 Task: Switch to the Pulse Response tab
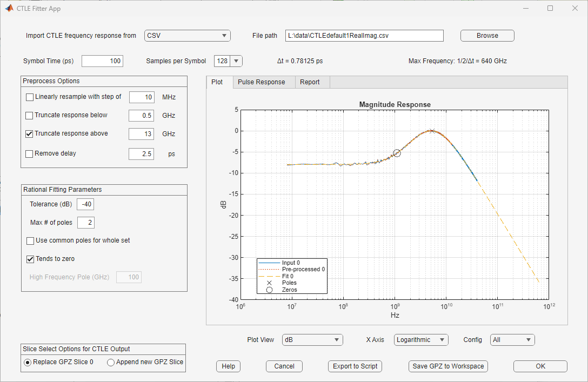tap(262, 82)
